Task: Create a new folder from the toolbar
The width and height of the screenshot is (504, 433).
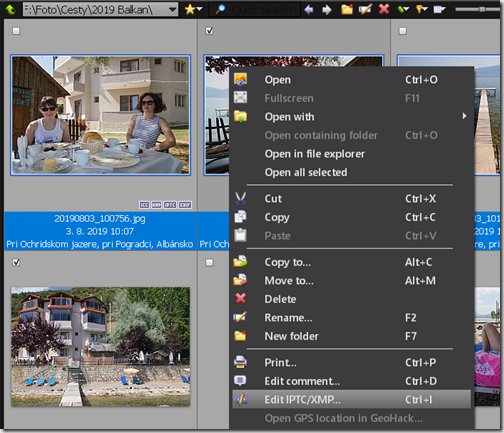Action: 347,9
